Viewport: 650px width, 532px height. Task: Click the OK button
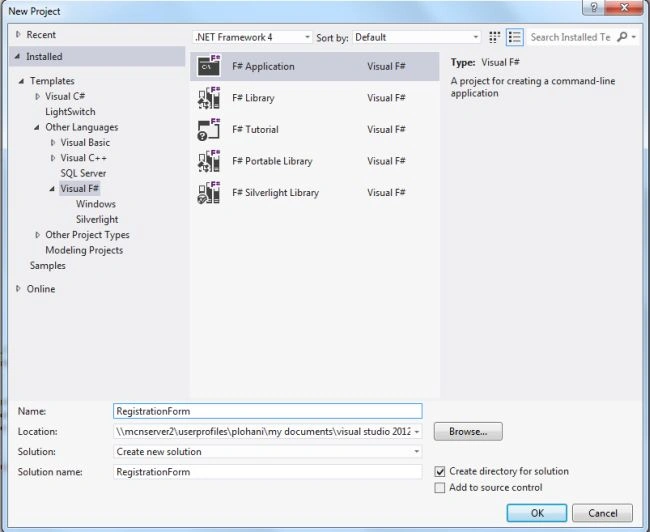click(x=537, y=513)
